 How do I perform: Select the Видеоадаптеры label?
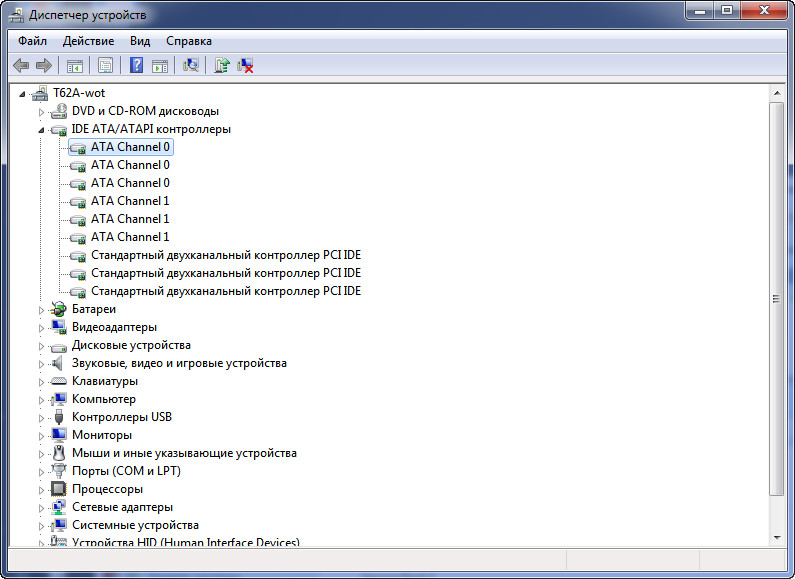pyautogui.click(x=115, y=327)
